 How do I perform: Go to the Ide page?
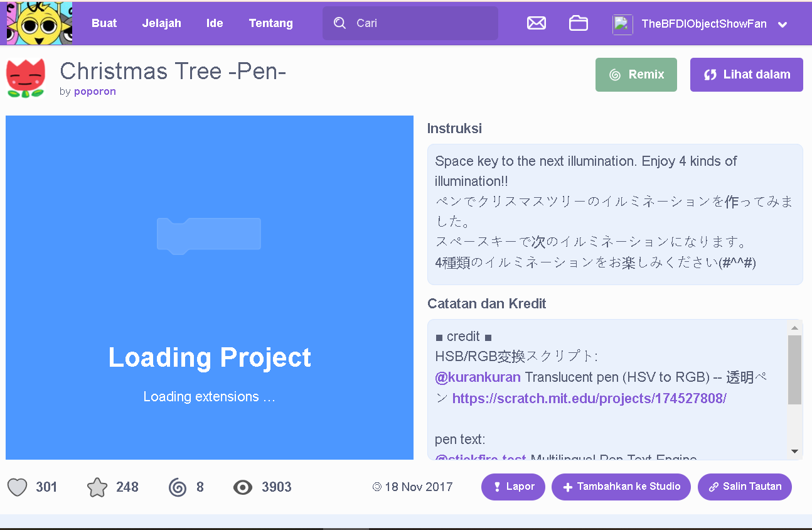pyautogui.click(x=215, y=23)
